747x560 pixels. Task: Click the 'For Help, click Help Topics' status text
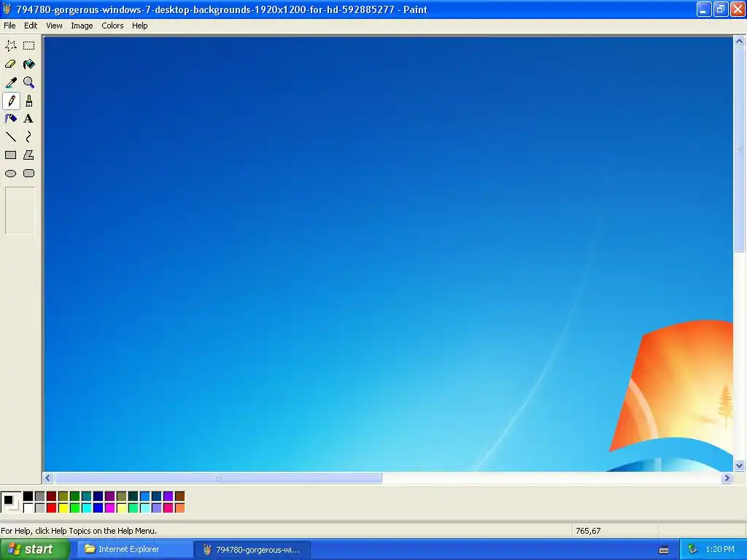[79, 531]
